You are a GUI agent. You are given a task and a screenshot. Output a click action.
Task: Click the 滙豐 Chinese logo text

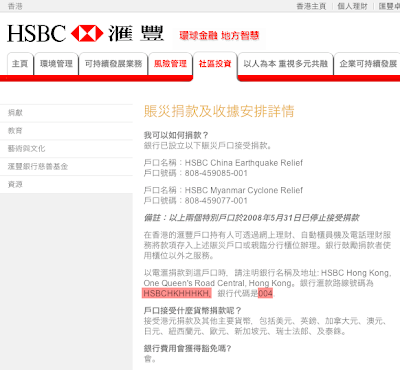coord(136,34)
